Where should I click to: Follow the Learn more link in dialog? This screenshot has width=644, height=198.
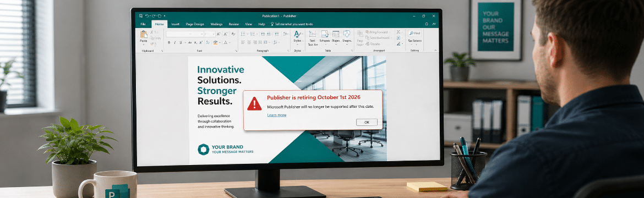pos(277,115)
